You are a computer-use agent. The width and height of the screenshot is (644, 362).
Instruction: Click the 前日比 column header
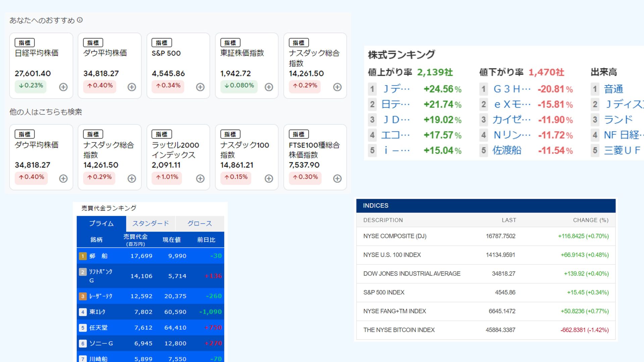206,240
